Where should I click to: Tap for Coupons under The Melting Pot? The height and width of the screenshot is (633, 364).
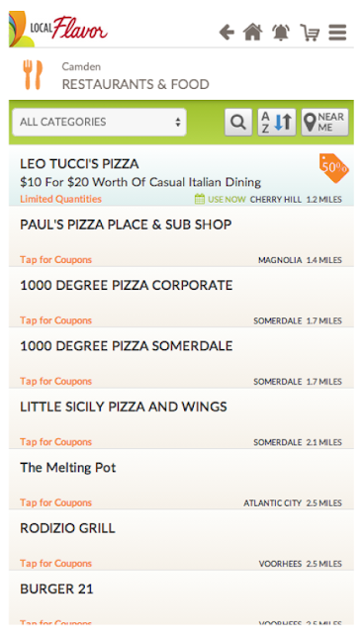(56, 502)
